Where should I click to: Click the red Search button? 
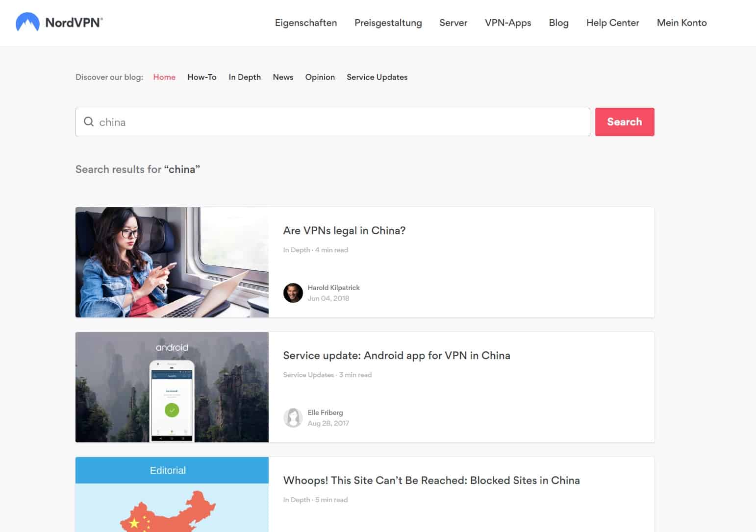625,122
